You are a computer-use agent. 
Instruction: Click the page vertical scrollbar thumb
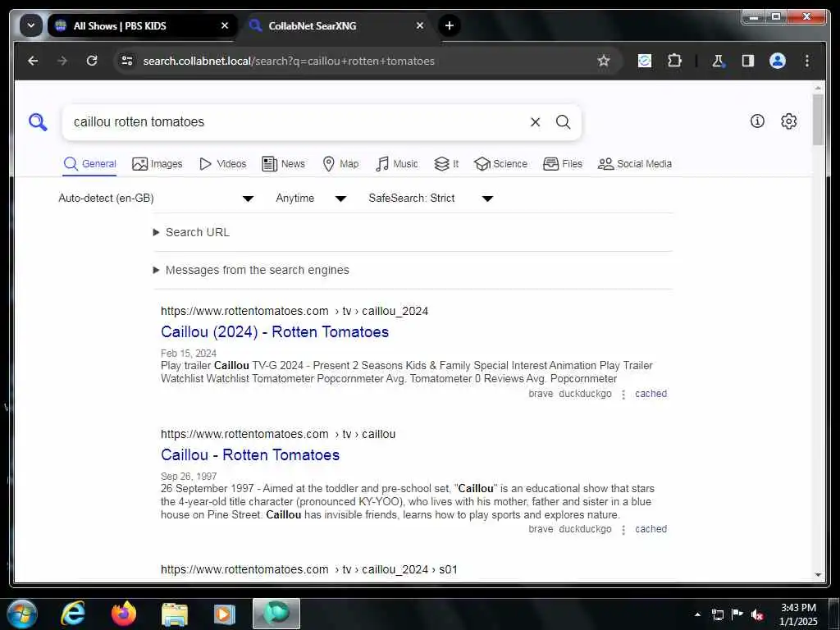click(818, 120)
